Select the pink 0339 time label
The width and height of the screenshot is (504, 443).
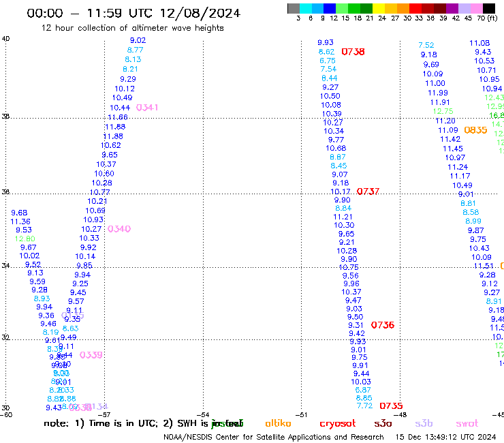click(91, 355)
